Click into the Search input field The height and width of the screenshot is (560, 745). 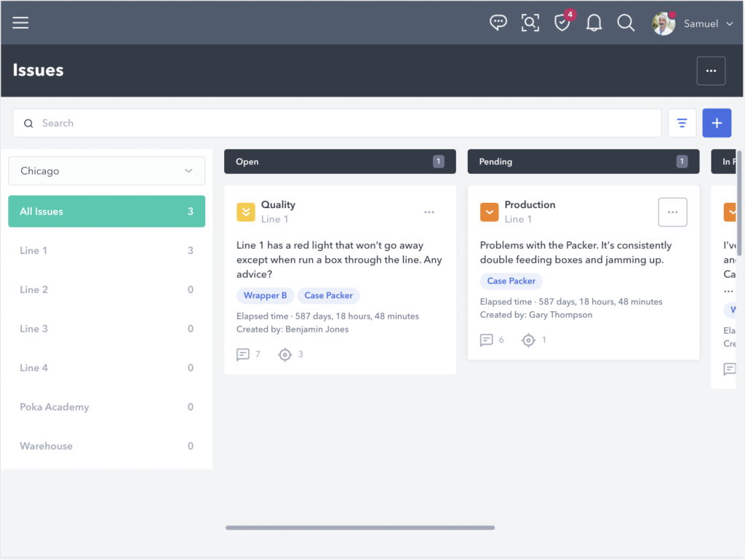tap(342, 123)
